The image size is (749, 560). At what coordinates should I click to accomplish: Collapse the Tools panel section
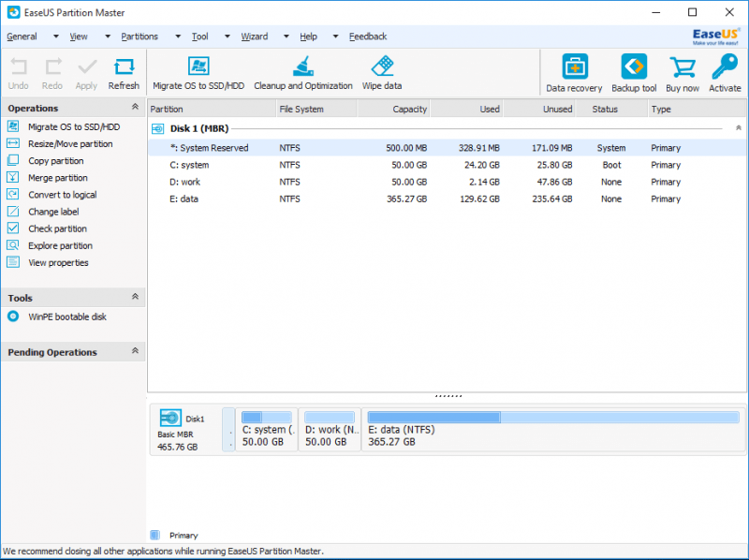coord(135,298)
